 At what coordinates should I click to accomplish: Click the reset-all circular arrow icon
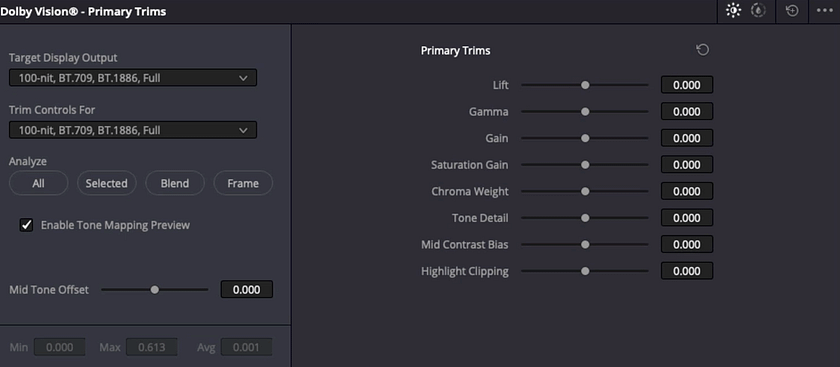[x=792, y=11]
